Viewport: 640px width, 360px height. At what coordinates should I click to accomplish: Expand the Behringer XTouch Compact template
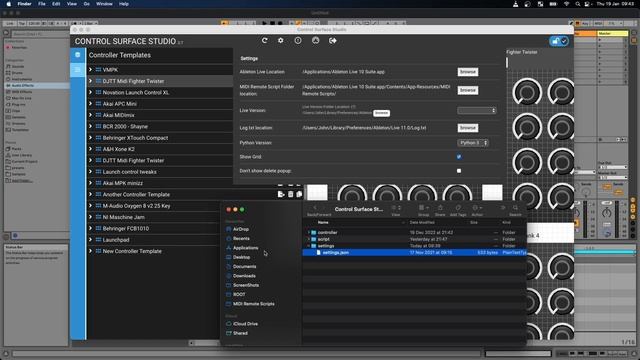[x=91, y=138]
